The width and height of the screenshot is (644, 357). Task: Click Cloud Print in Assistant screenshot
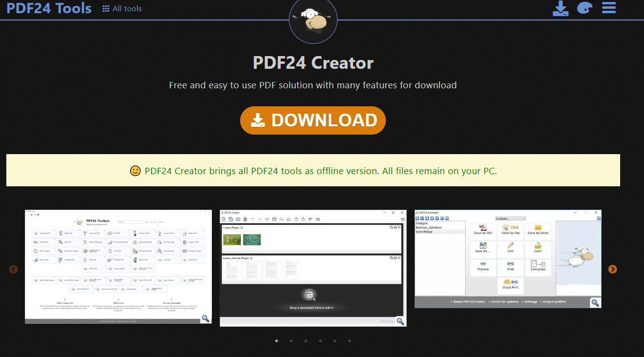point(511,286)
